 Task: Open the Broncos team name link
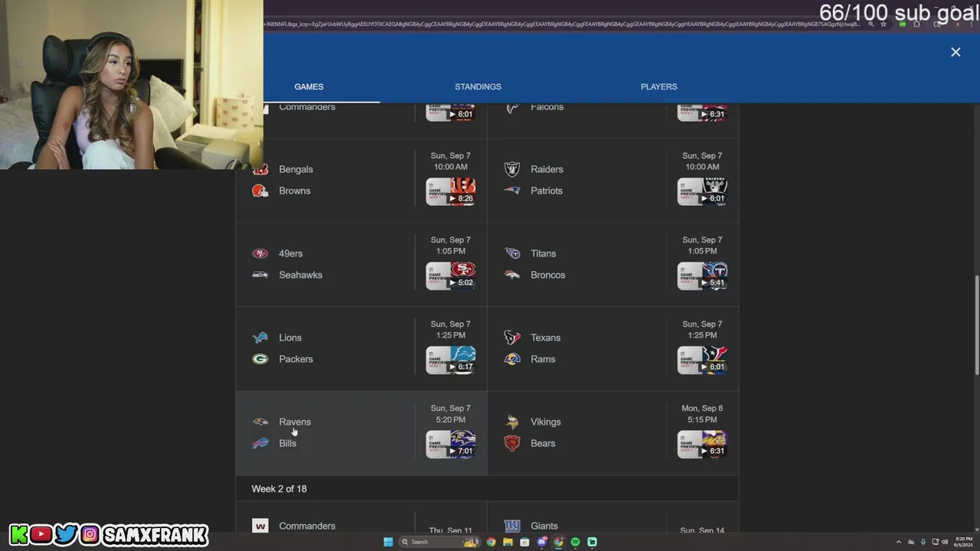click(548, 275)
